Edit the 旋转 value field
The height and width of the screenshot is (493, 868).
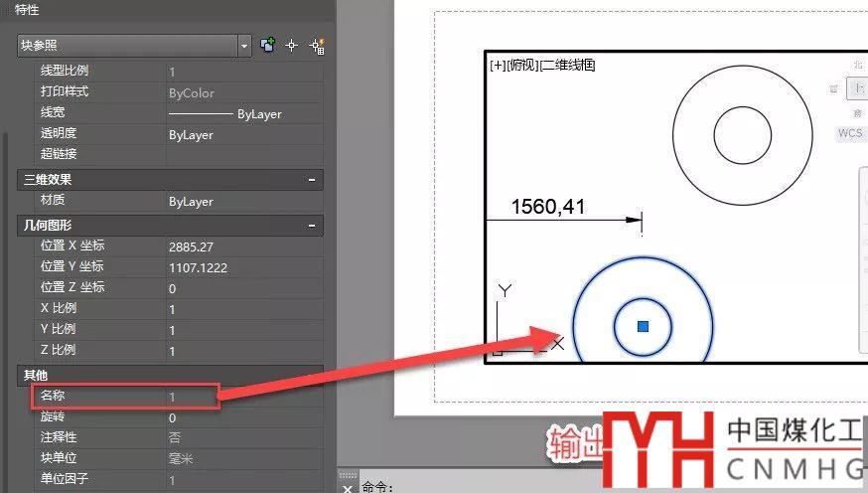pyautogui.click(x=244, y=417)
